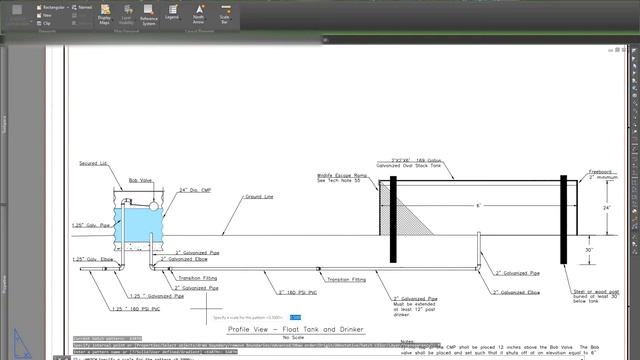Click the Named viewports button
This screenshot has width=640, height=360.
coord(82,7)
